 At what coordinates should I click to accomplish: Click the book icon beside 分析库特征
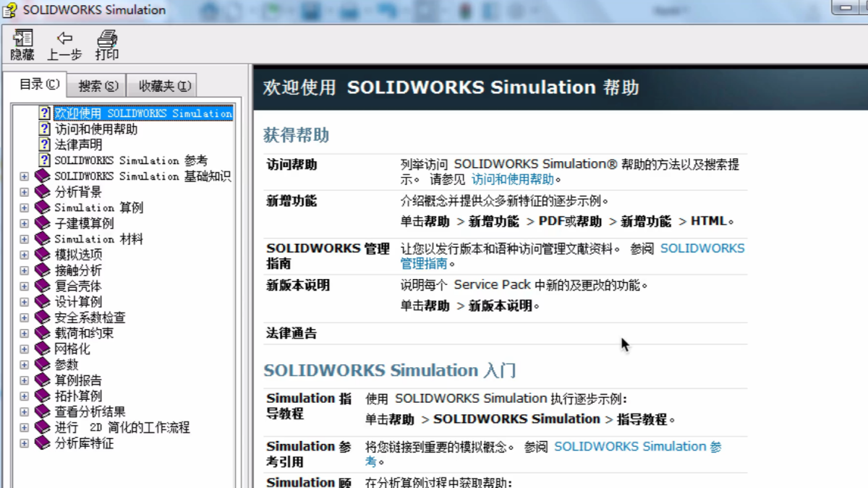[x=43, y=443]
